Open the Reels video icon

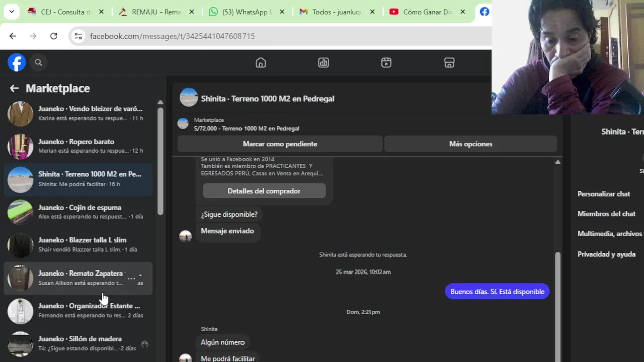click(x=386, y=63)
